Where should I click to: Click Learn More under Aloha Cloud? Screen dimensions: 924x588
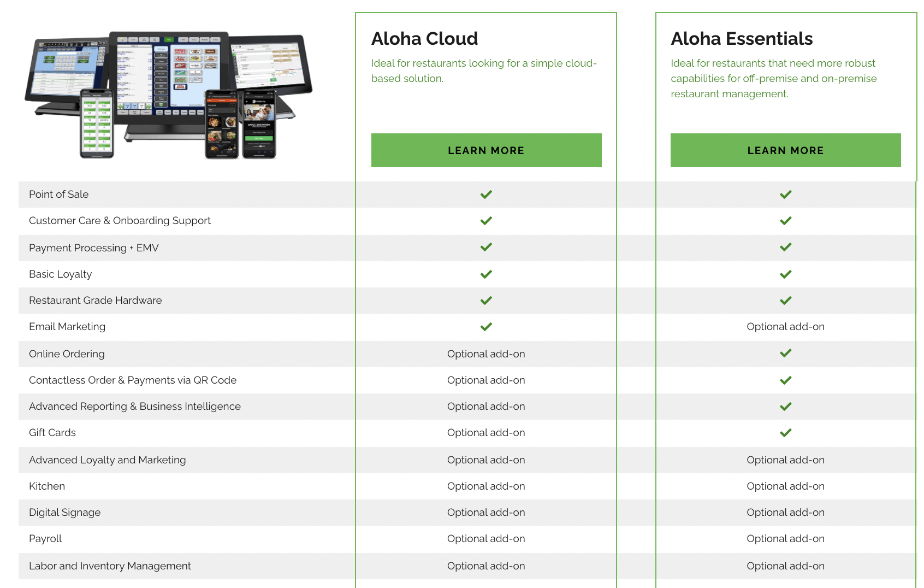[x=486, y=150]
